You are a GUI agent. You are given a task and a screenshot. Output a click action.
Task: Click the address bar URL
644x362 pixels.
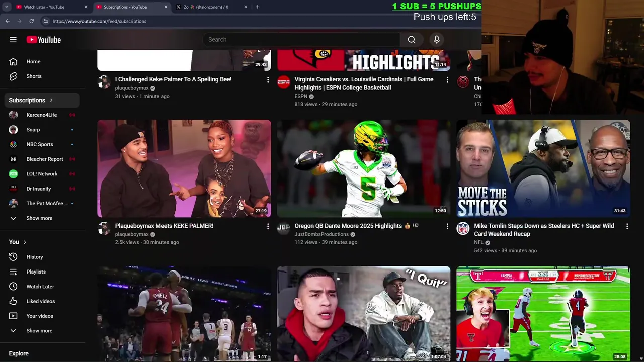click(100, 21)
